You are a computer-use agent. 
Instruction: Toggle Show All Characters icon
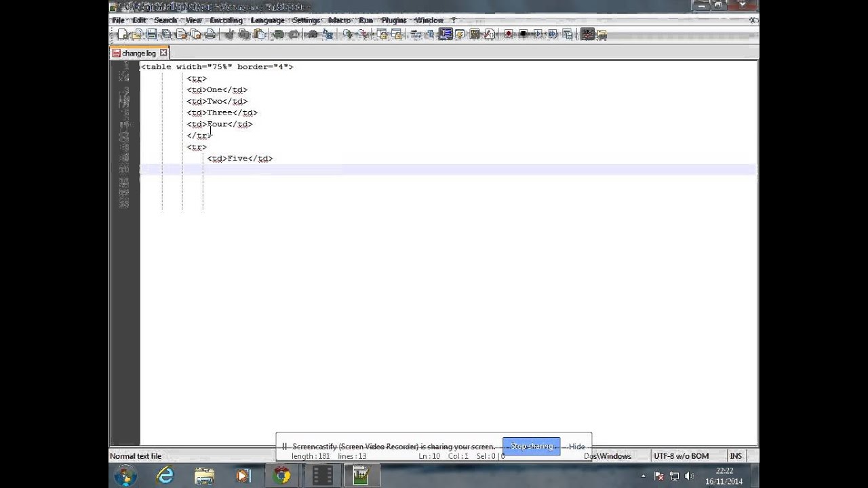point(430,34)
